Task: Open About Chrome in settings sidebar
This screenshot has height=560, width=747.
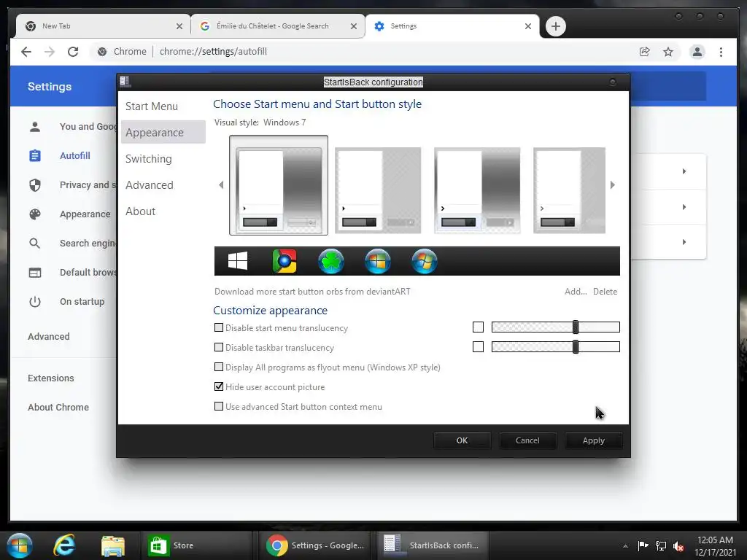Action: point(58,407)
